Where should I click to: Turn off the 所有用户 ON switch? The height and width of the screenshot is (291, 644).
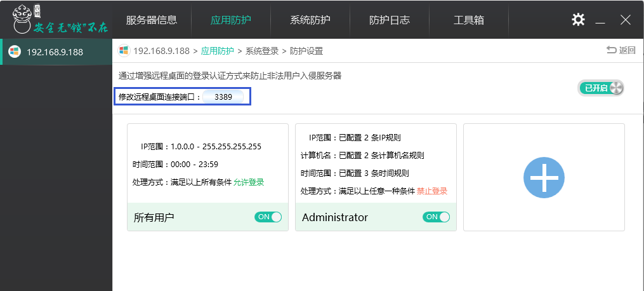(x=268, y=217)
